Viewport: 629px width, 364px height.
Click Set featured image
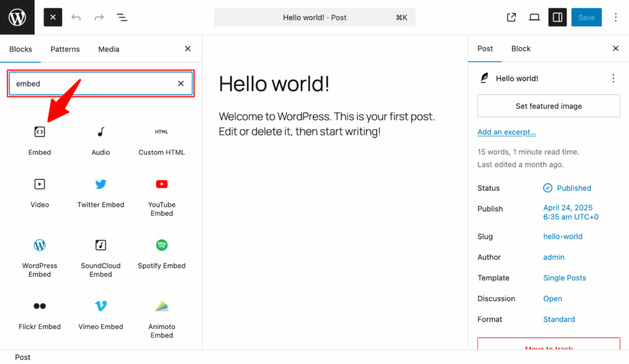[548, 106]
